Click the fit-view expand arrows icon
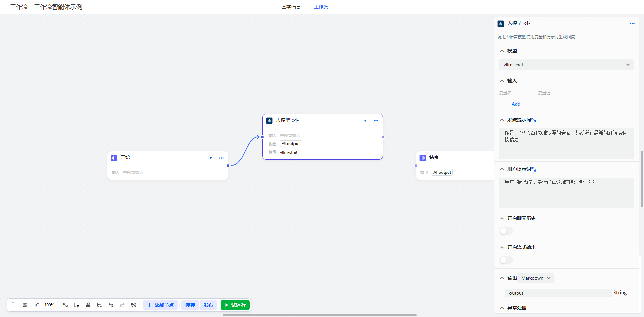This screenshot has width=644, height=317. pyautogui.click(x=65, y=305)
